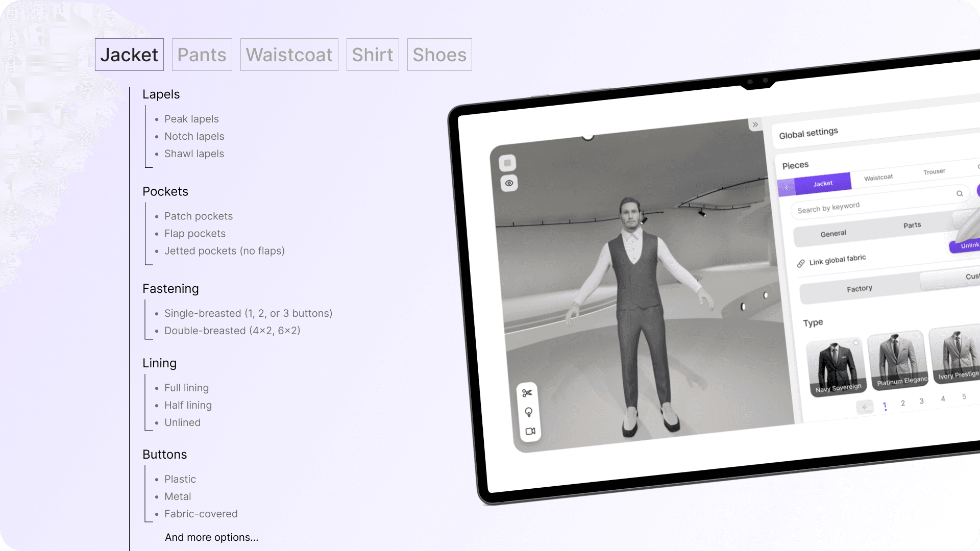This screenshot has height=551, width=980.
Task: Open the Waistcoat tab in the top tab row
Action: click(x=289, y=55)
